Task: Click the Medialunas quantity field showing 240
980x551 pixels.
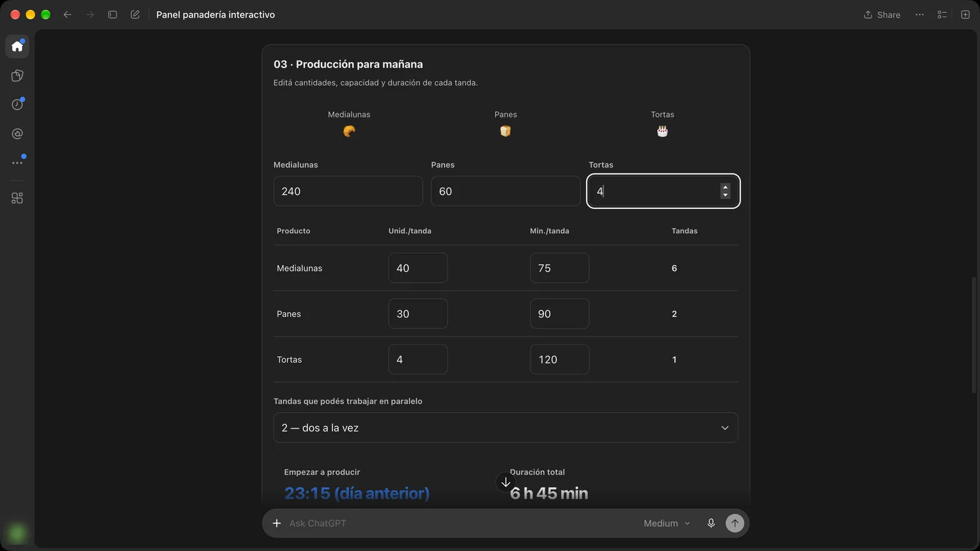Action: [x=348, y=191]
